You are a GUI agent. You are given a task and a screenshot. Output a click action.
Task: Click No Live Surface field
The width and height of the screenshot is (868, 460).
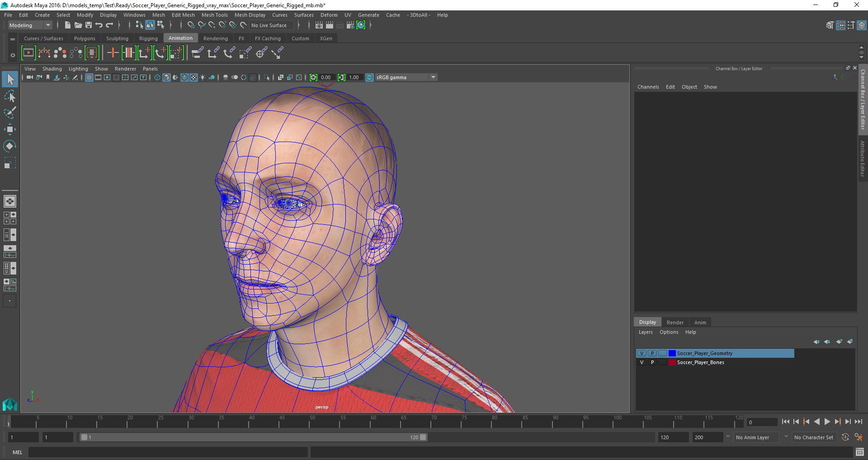point(271,25)
